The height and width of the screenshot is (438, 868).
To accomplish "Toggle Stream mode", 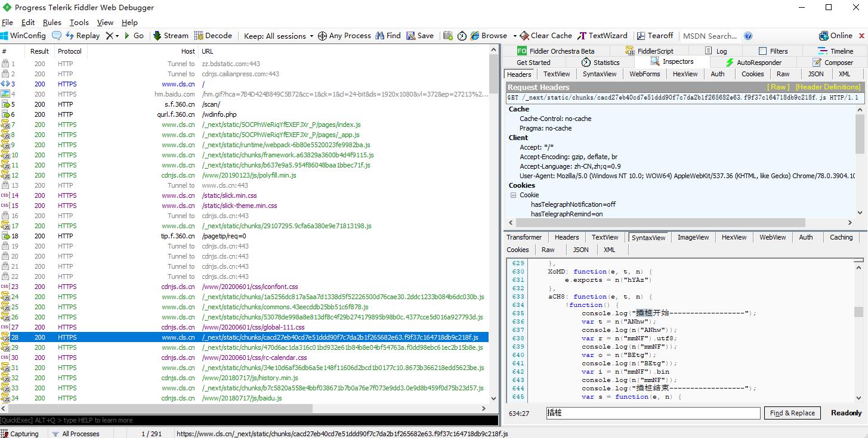I will point(171,36).
